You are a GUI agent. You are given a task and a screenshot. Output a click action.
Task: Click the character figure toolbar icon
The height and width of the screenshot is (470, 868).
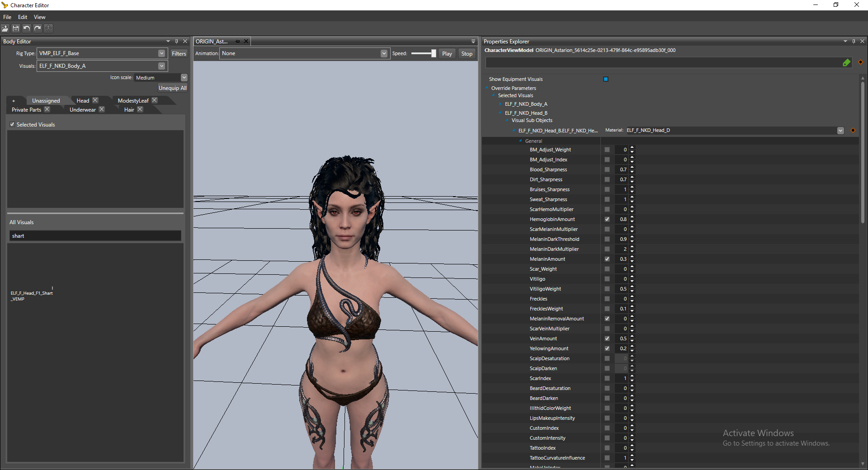[48, 28]
